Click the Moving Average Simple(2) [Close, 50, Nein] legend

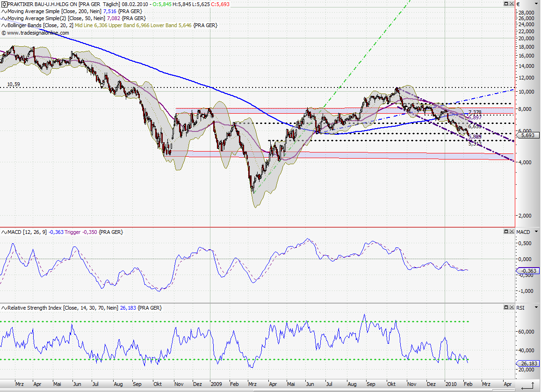click(x=56, y=18)
